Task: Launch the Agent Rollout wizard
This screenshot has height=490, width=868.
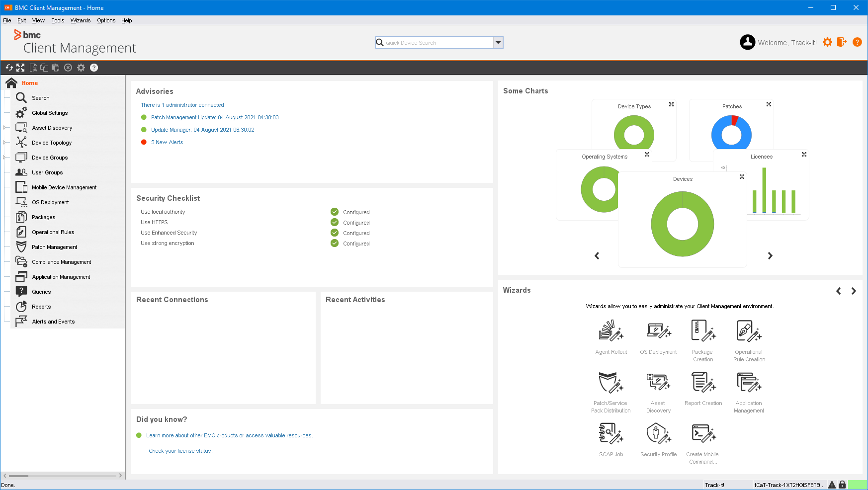Action: 611,331
